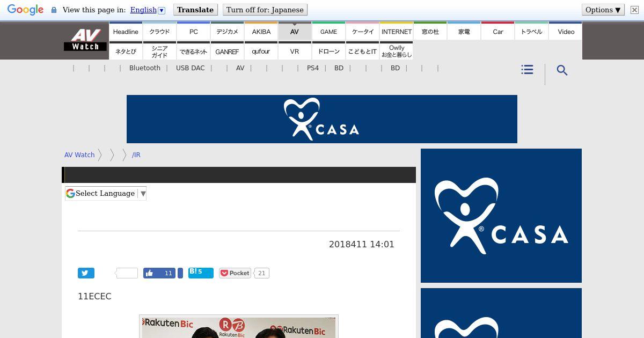
Task: Open the ネタとぴ tab
Action: 126,52
